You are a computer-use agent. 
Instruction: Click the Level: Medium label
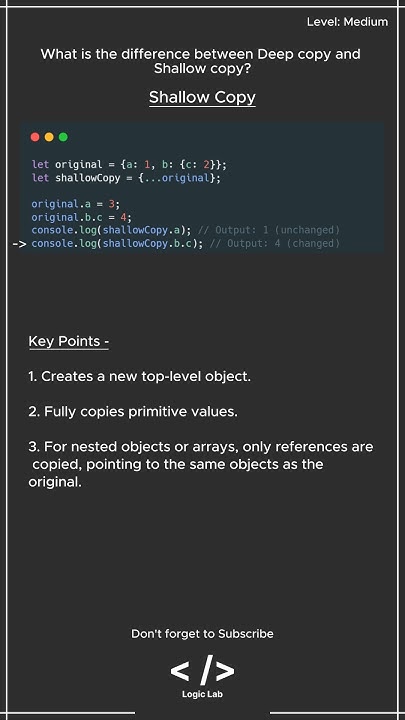pyautogui.click(x=348, y=22)
